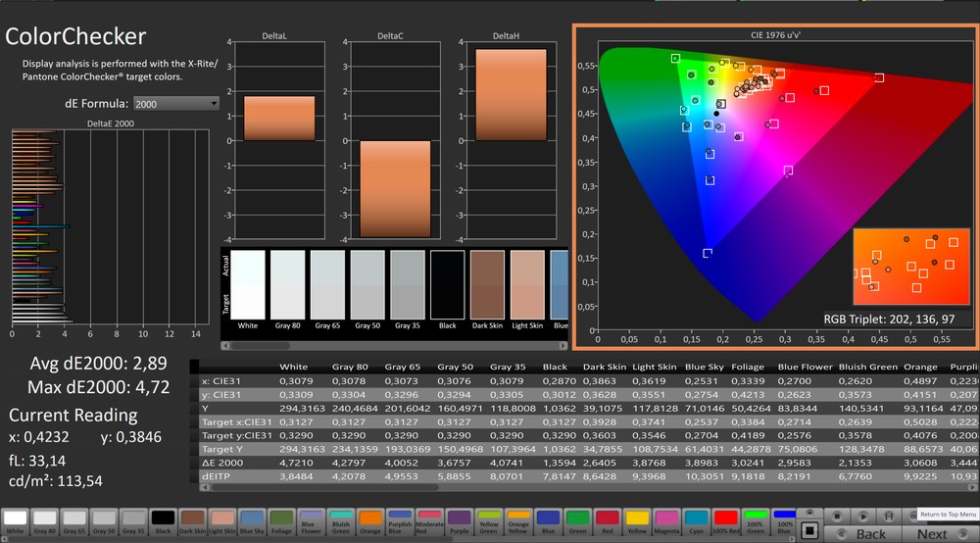Click the Gray 65 actual/target comparison swatch
The image size is (980, 543).
coord(327,285)
